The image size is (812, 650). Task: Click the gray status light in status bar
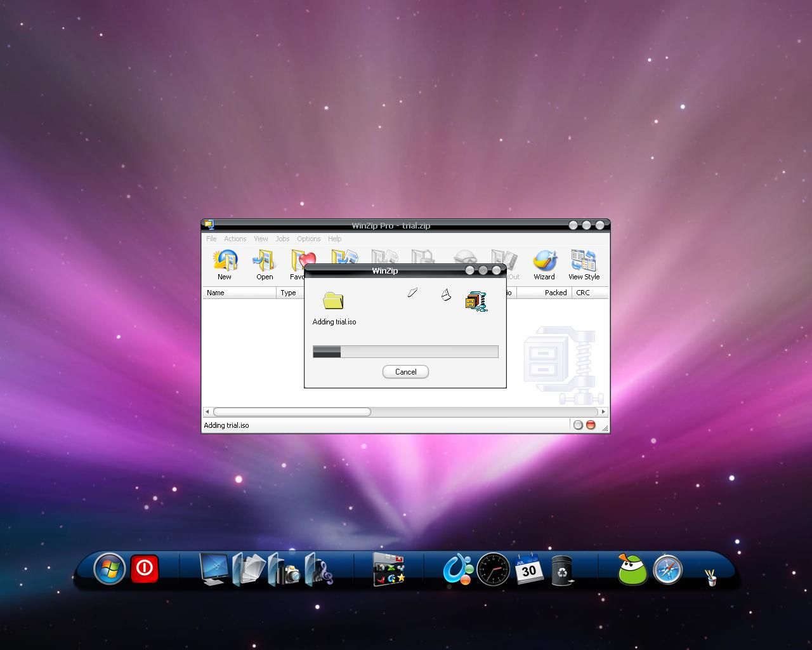click(578, 425)
